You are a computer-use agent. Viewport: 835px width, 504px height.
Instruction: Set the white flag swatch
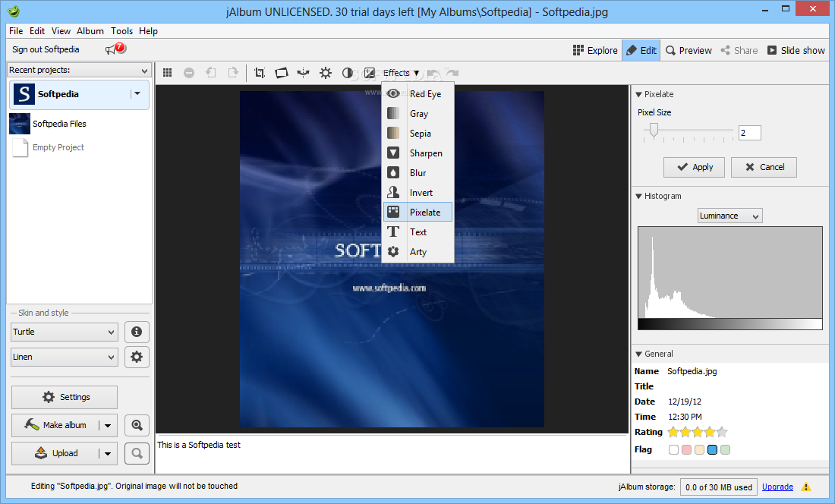[x=673, y=449]
